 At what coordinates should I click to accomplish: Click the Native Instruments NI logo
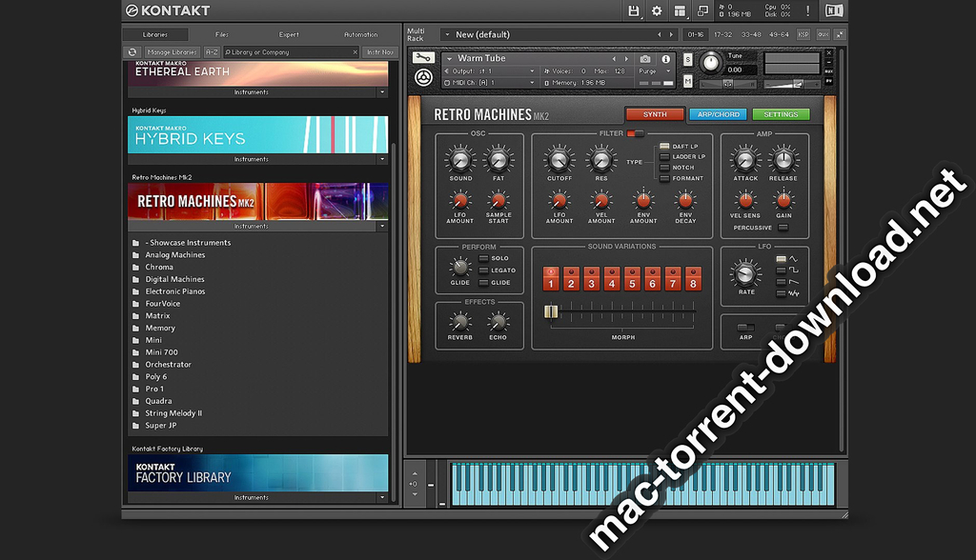(x=834, y=10)
